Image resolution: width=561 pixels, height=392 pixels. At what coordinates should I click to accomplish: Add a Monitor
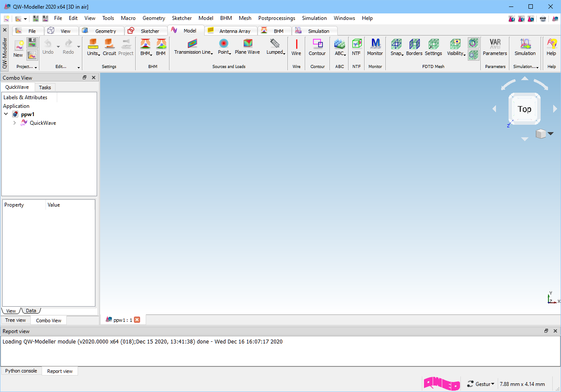click(x=375, y=48)
